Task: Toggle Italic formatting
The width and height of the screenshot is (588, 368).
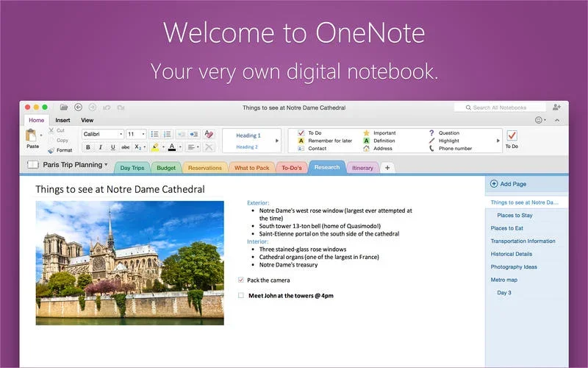Action: pos(101,147)
